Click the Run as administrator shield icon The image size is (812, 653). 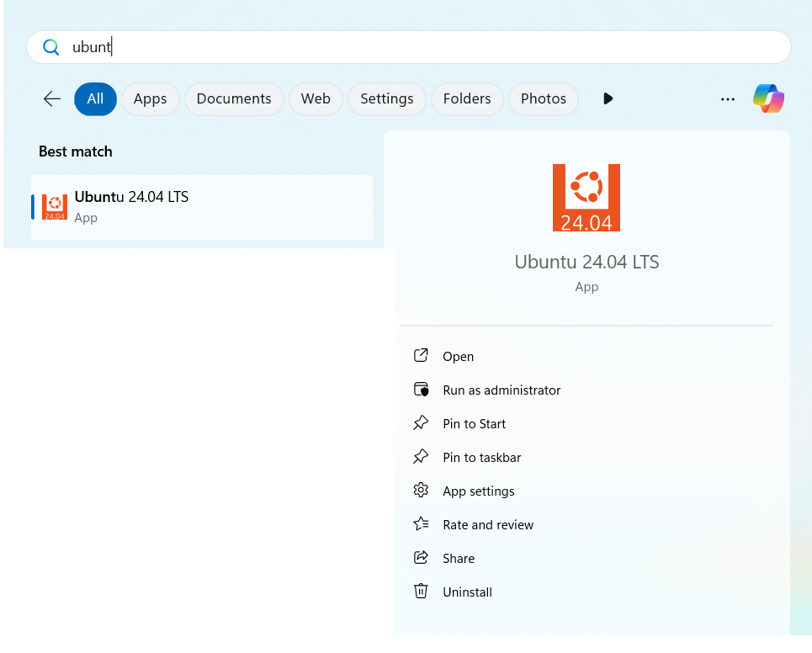tap(421, 389)
